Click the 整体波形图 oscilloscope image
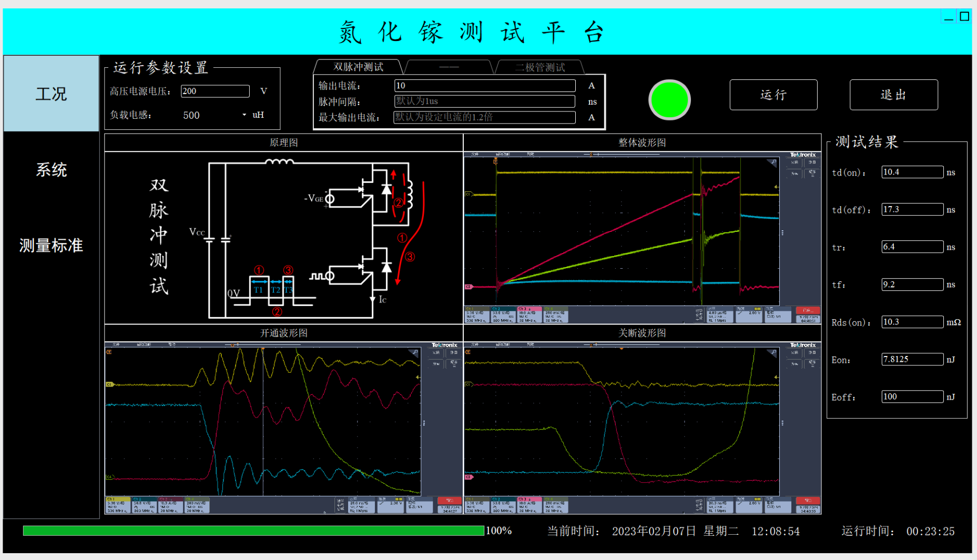The height and width of the screenshot is (560, 977). [x=642, y=238]
